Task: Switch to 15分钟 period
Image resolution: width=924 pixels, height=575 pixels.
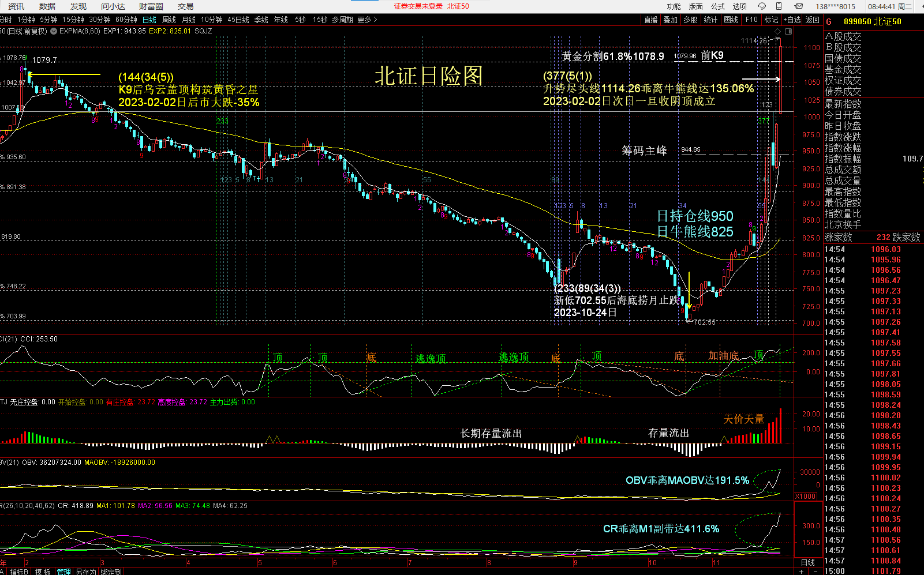Action: click(x=73, y=20)
